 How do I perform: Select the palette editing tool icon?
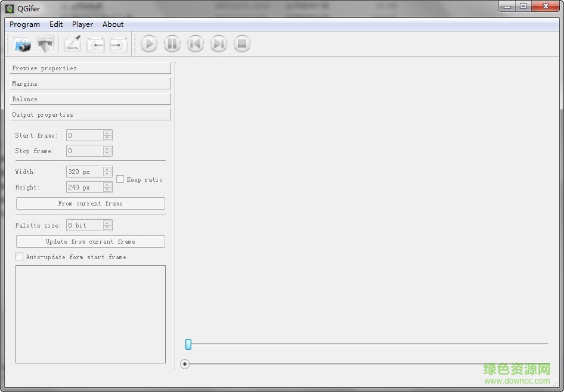click(72, 43)
